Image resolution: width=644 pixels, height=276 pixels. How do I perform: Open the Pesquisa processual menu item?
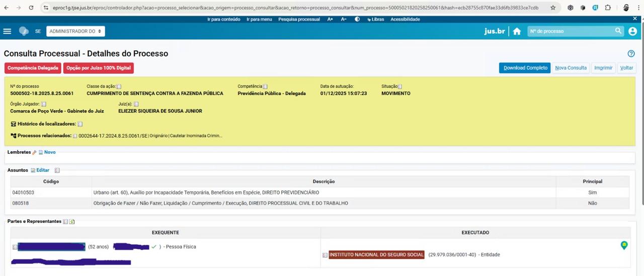[x=299, y=19]
